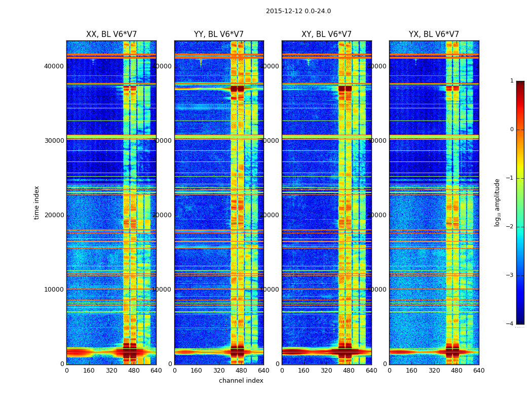Click XX panel channel tick "480"

pos(134,371)
